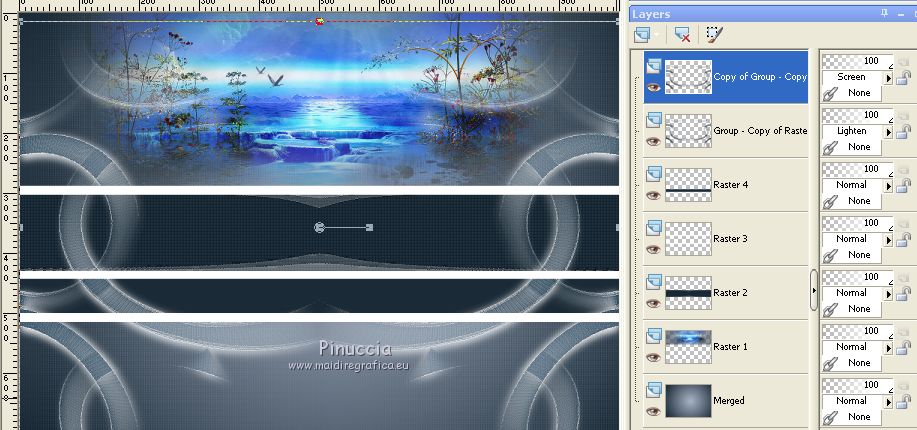Open Raster 1 blend mode arrow
Viewport: 917px width, 430px height.
click(x=888, y=348)
